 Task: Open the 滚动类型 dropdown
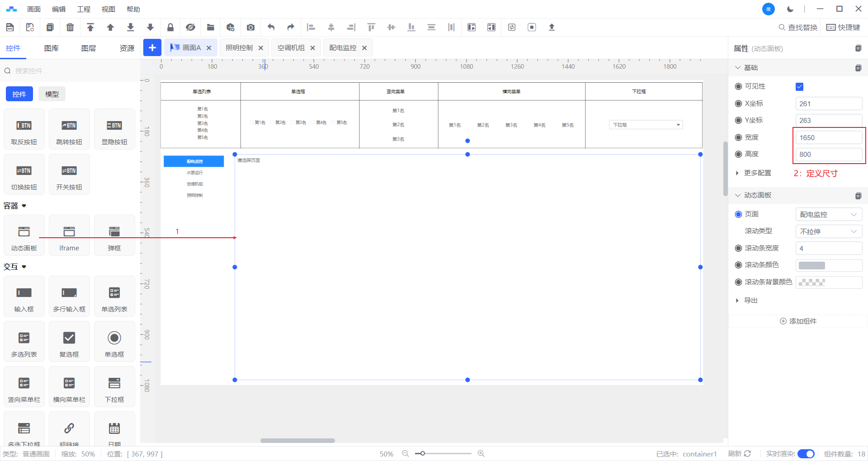(x=828, y=231)
